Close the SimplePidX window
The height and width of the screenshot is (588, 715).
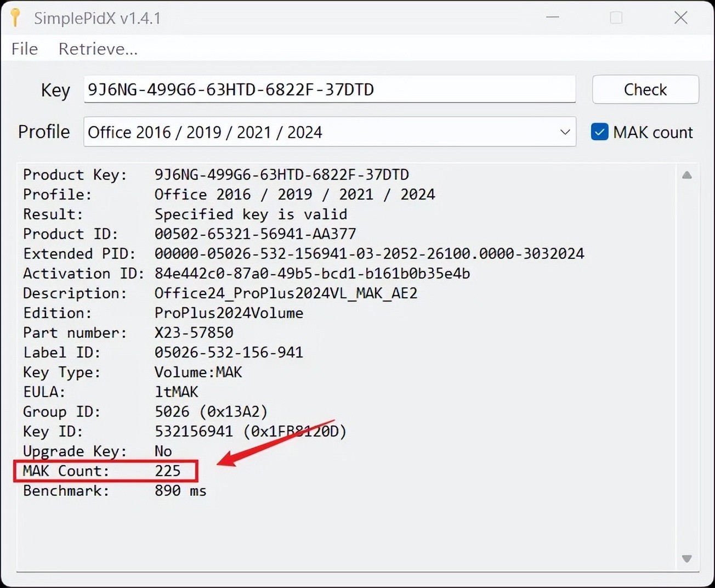tap(681, 18)
